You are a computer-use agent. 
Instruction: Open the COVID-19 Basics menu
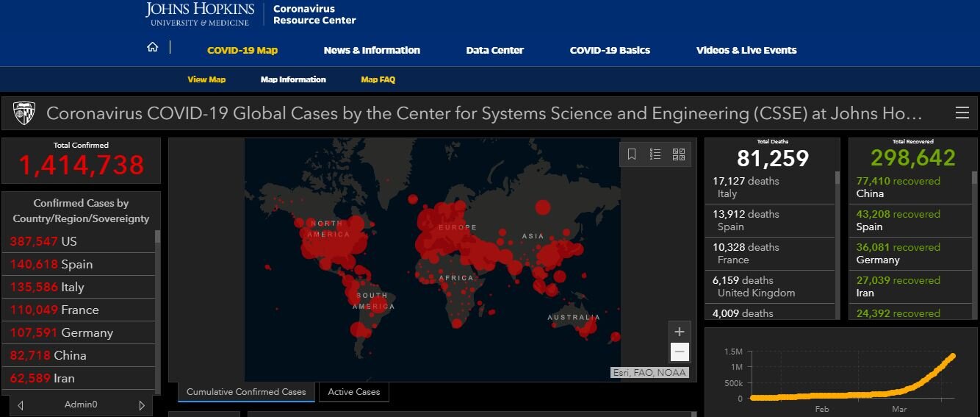pos(610,51)
